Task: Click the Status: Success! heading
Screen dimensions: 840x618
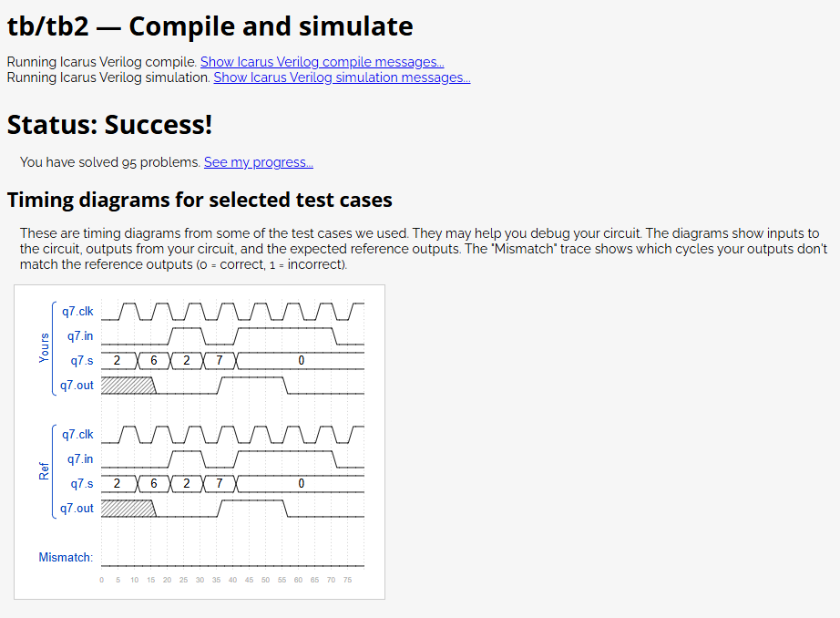Action: pyautogui.click(x=110, y=124)
